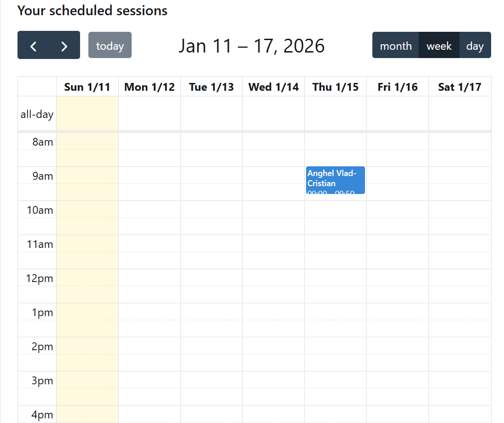Open the Mon 1/12 day header
Image resolution: width=504 pixels, height=423 pixels.
[150, 87]
